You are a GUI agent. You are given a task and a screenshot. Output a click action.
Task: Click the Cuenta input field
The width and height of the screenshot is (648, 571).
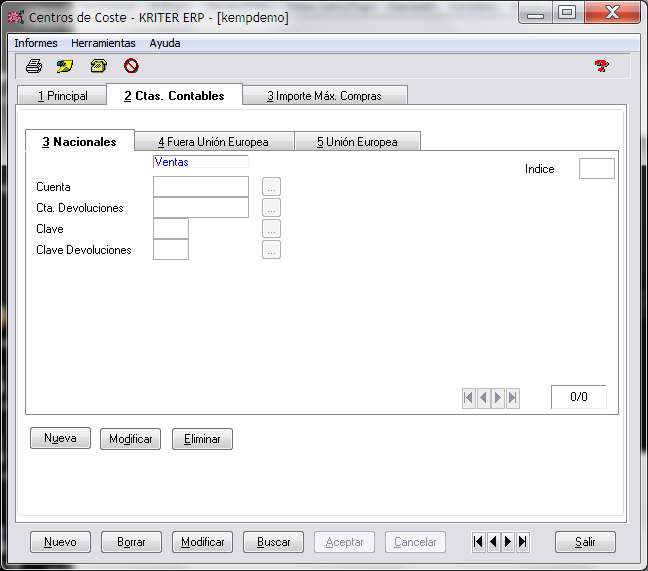(x=201, y=187)
